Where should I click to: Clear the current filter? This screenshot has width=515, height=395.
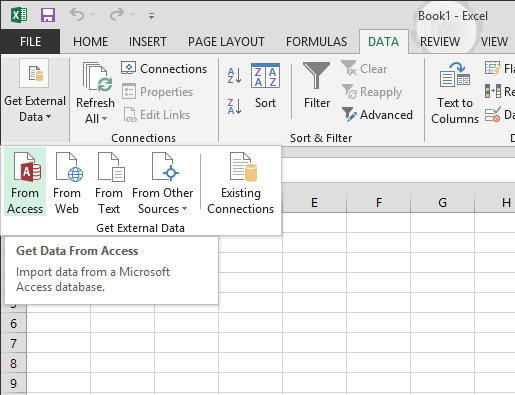point(364,68)
